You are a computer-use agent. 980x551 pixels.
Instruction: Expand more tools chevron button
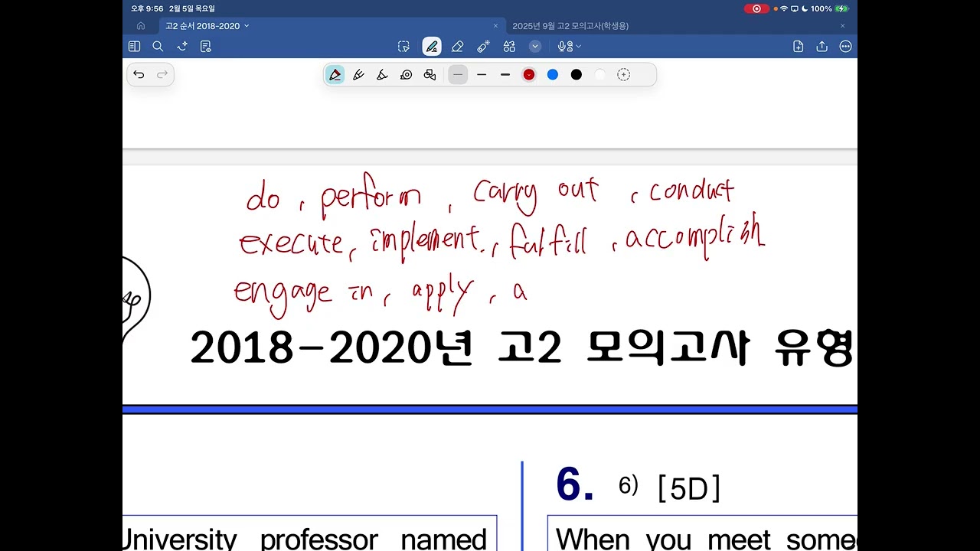click(535, 47)
